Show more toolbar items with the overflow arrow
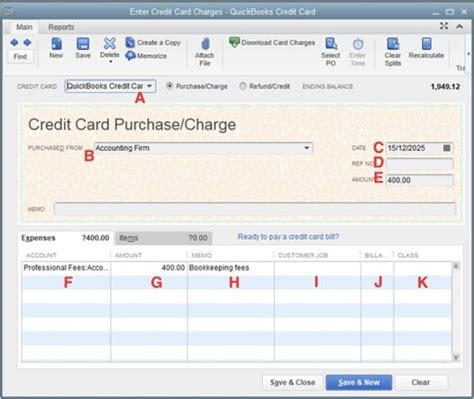 (x=468, y=54)
